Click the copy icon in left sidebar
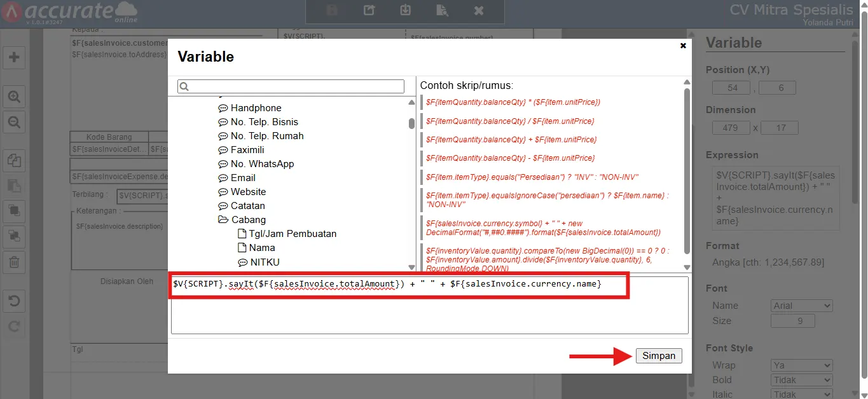 pyautogui.click(x=14, y=161)
